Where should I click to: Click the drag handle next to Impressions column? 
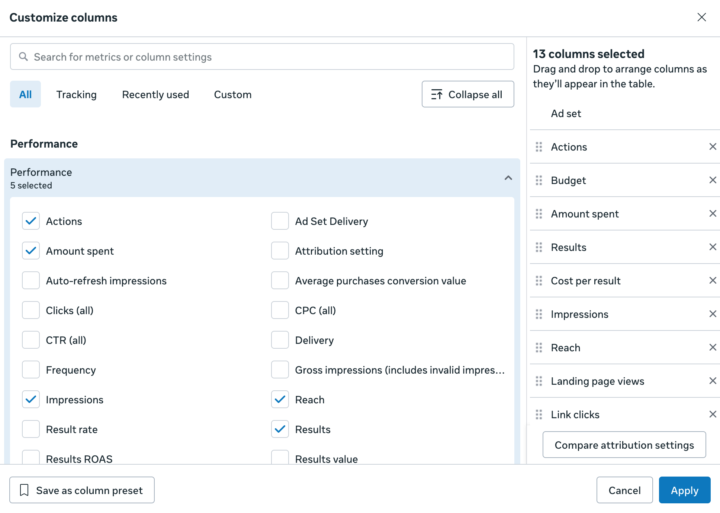539,314
